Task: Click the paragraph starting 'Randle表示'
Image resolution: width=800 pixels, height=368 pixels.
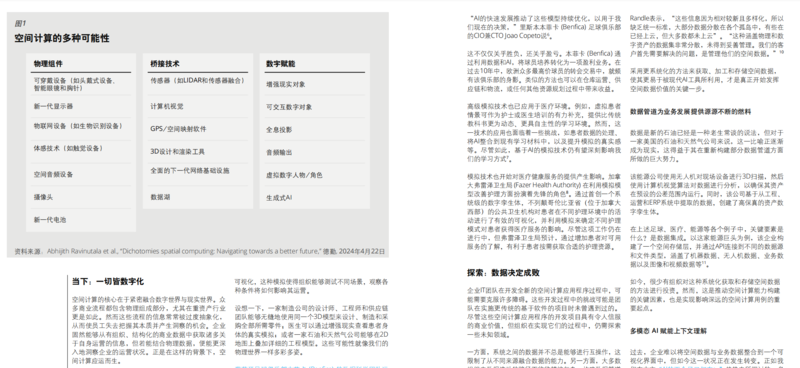Action: tap(707, 35)
